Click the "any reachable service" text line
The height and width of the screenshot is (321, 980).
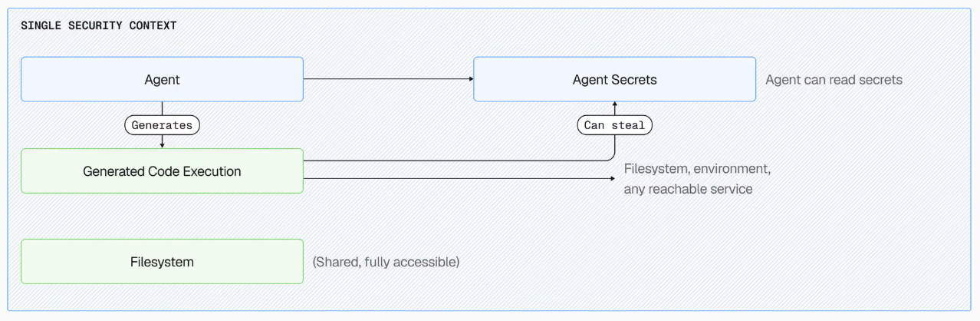coord(688,189)
